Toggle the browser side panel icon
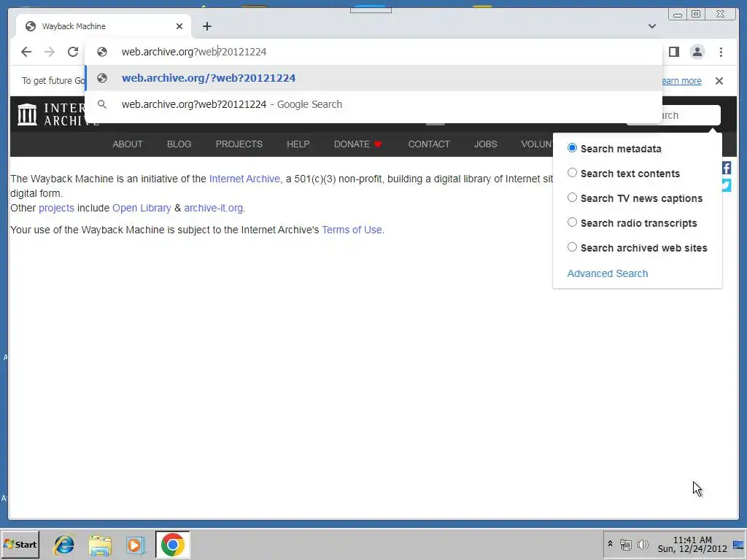Screen dimensions: 747x560 [673, 52]
